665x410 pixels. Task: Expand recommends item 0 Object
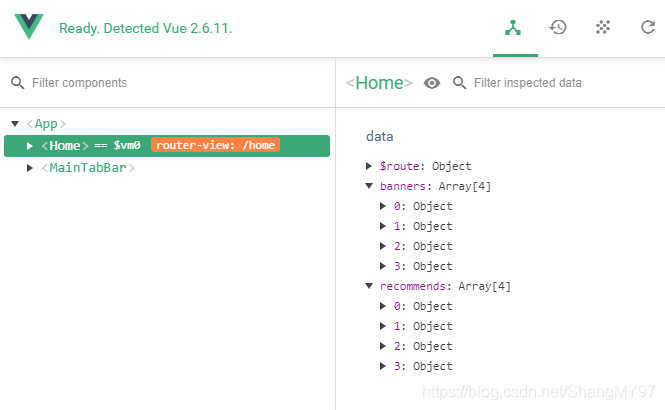[383, 306]
